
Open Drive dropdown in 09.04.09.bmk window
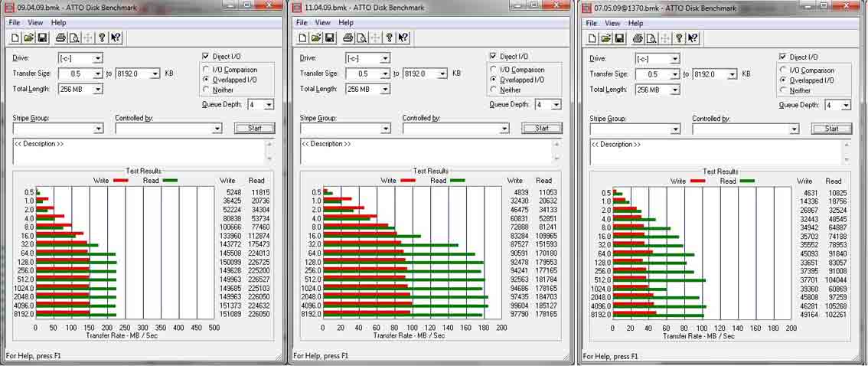(x=97, y=58)
